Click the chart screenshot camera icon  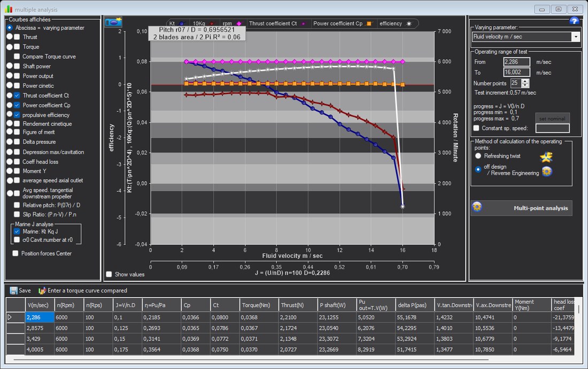[113, 22]
